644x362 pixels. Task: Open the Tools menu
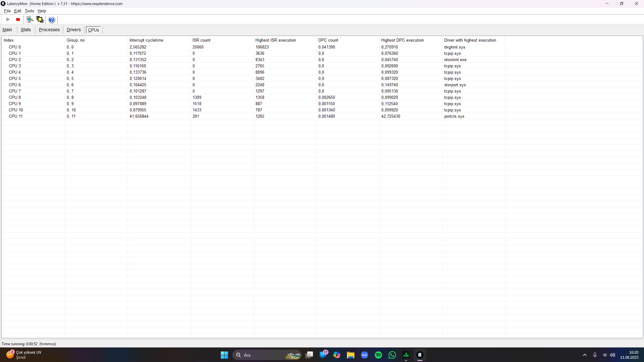29,11
